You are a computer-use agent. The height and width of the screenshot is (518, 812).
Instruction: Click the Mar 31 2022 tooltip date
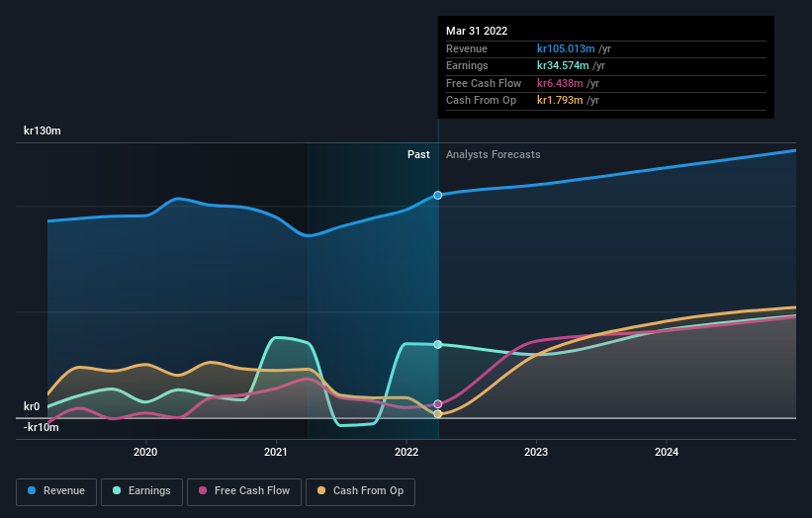477,31
